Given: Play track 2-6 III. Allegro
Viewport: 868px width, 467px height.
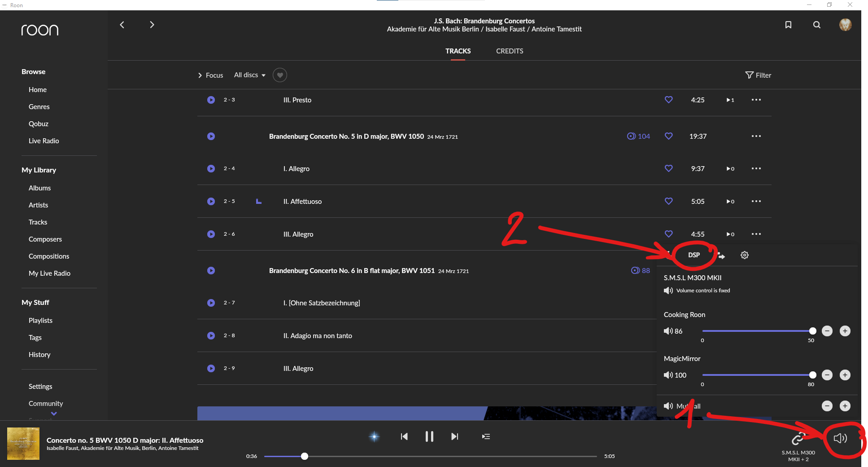Looking at the screenshot, I should (211, 234).
